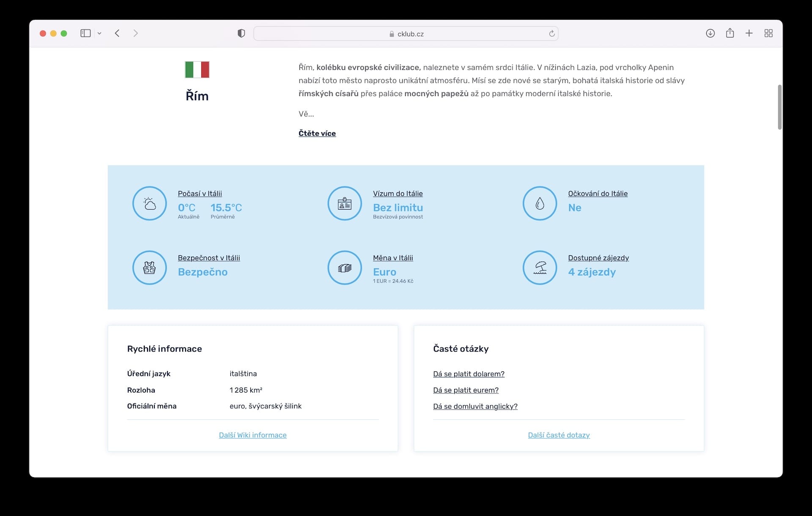
Task: Click the page vertical scrollbar
Action: click(779, 107)
